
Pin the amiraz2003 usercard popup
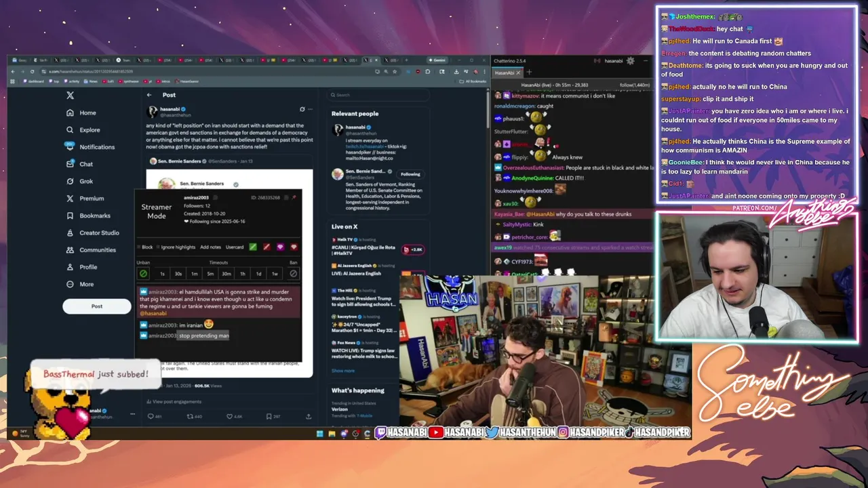coord(294,197)
